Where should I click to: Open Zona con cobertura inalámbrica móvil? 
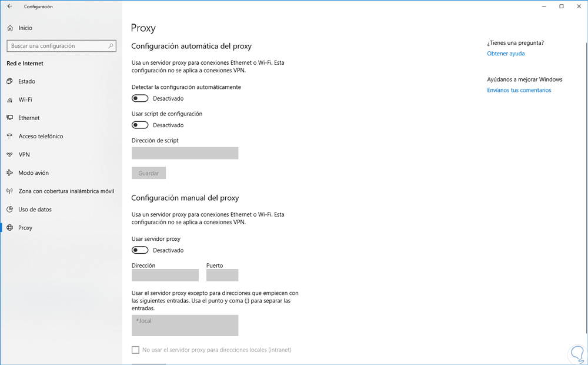(x=66, y=191)
